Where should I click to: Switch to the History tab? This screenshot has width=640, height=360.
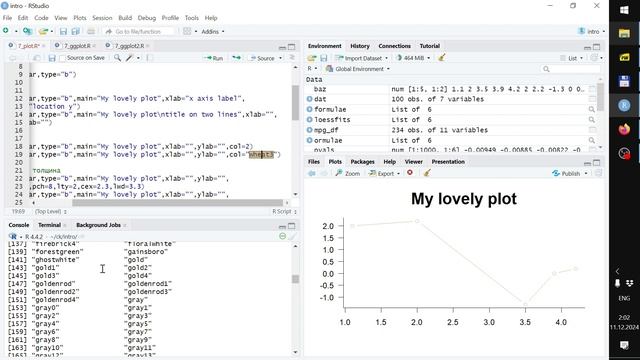(x=360, y=46)
